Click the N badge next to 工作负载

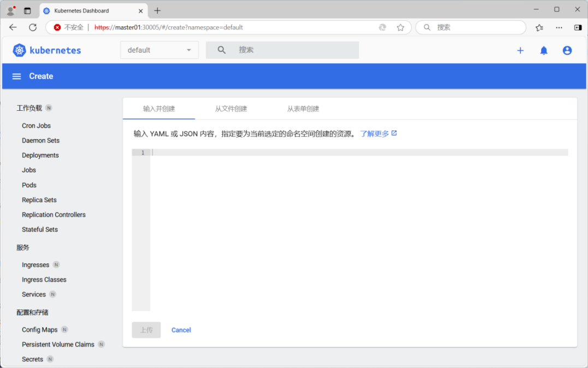tap(49, 108)
